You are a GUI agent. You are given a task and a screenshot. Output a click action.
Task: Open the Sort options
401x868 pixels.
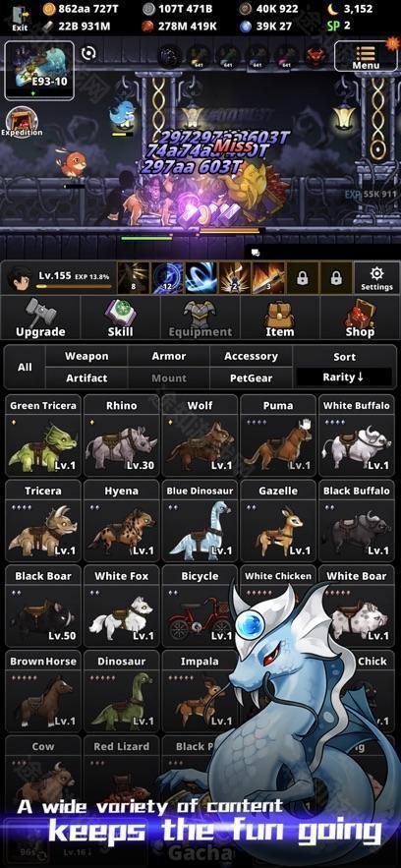pos(344,357)
